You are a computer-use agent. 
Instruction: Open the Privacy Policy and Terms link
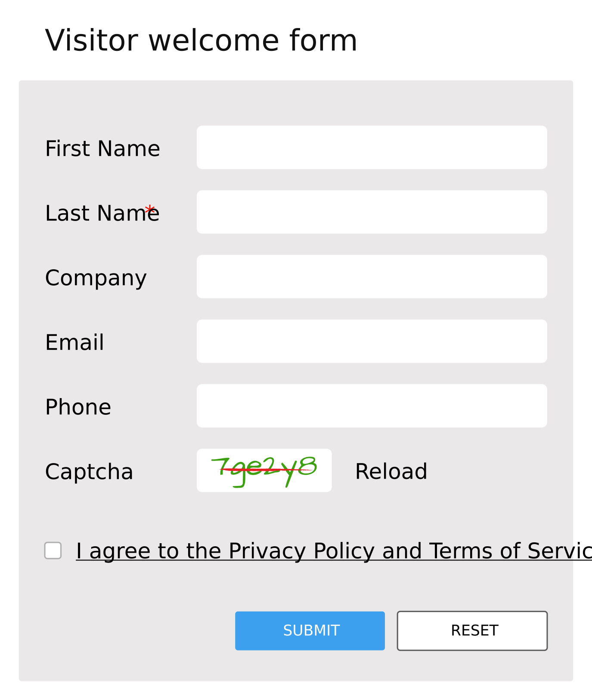334,551
